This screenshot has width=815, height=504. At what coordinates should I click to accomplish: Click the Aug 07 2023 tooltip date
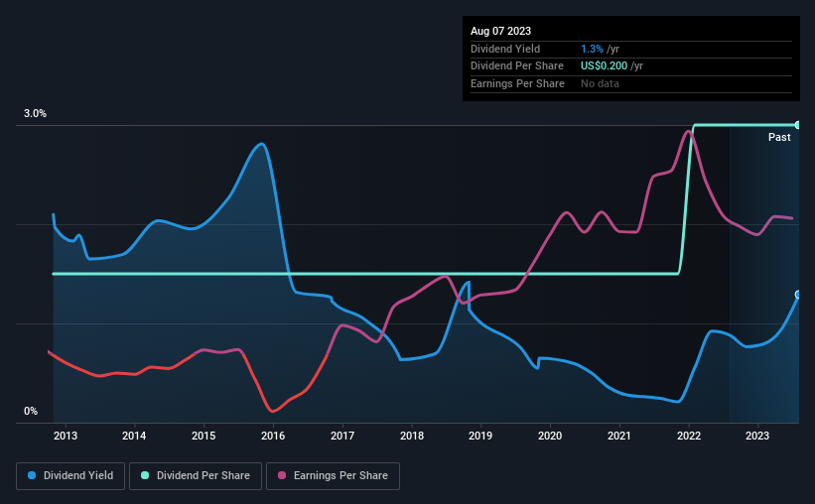tap(498, 31)
